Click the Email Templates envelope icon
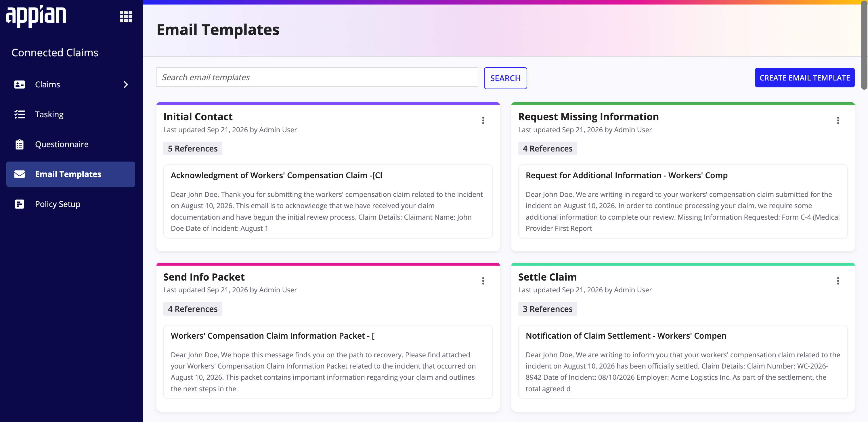Image resolution: width=868 pixels, height=422 pixels. 20,174
